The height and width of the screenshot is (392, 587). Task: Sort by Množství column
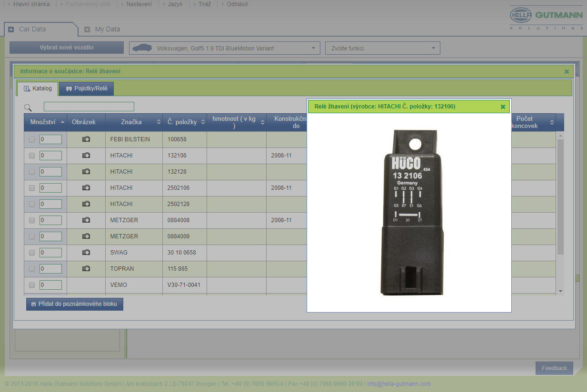pos(46,122)
